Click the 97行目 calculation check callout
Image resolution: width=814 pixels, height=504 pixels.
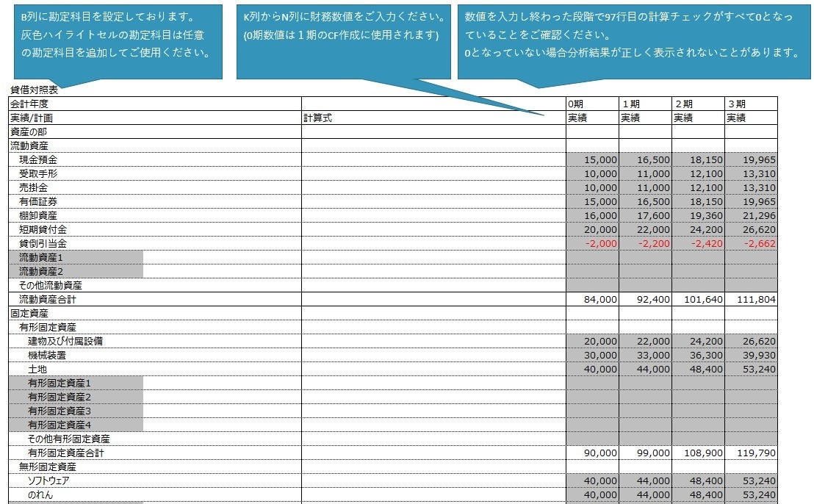tap(634, 42)
